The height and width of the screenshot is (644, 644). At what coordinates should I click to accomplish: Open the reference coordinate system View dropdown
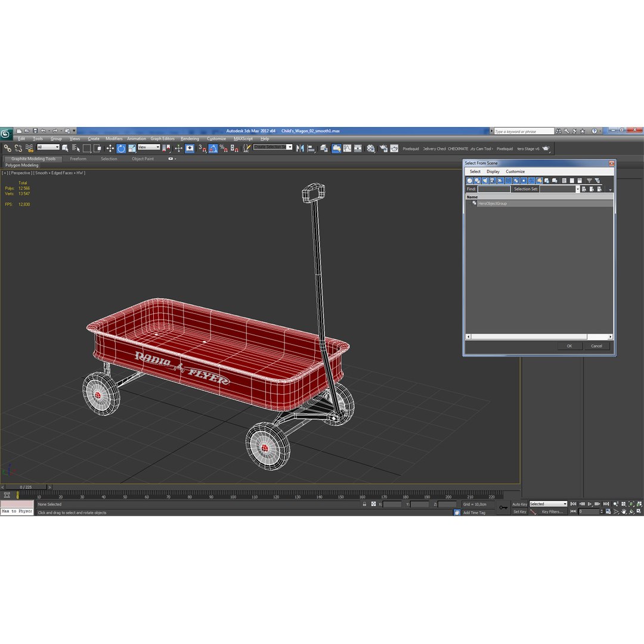[148, 147]
